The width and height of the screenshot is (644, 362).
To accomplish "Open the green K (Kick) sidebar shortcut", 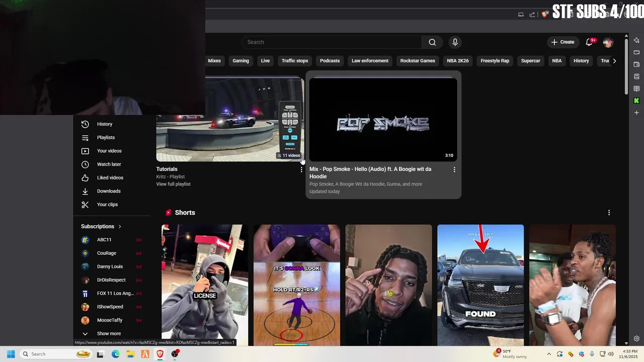I will pos(636,101).
